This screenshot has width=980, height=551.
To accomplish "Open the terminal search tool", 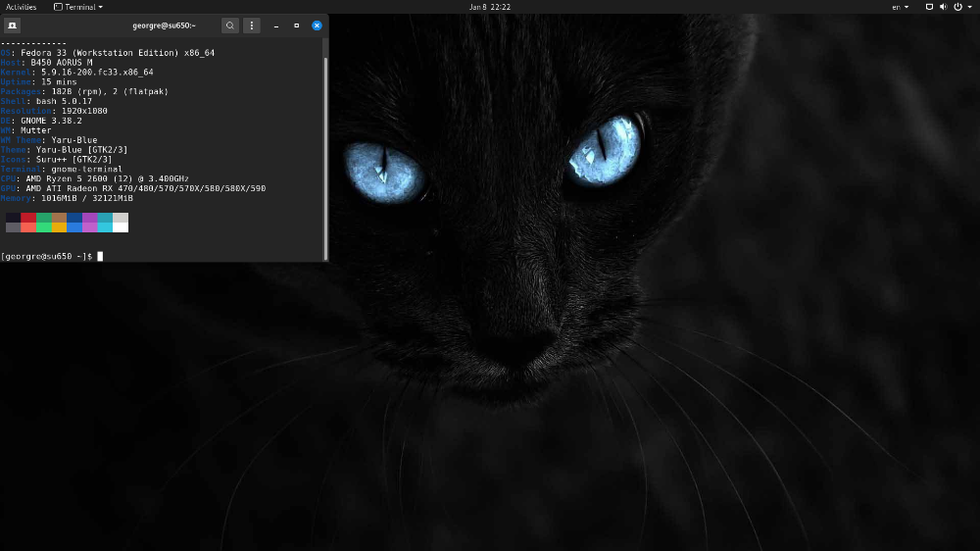I will click(x=230, y=25).
